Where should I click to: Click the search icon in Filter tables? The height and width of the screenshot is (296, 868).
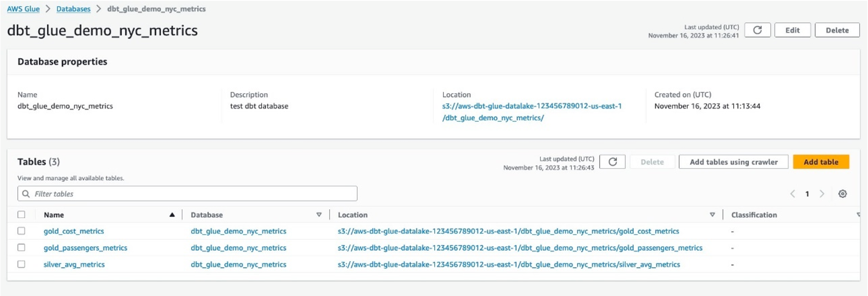26,194
